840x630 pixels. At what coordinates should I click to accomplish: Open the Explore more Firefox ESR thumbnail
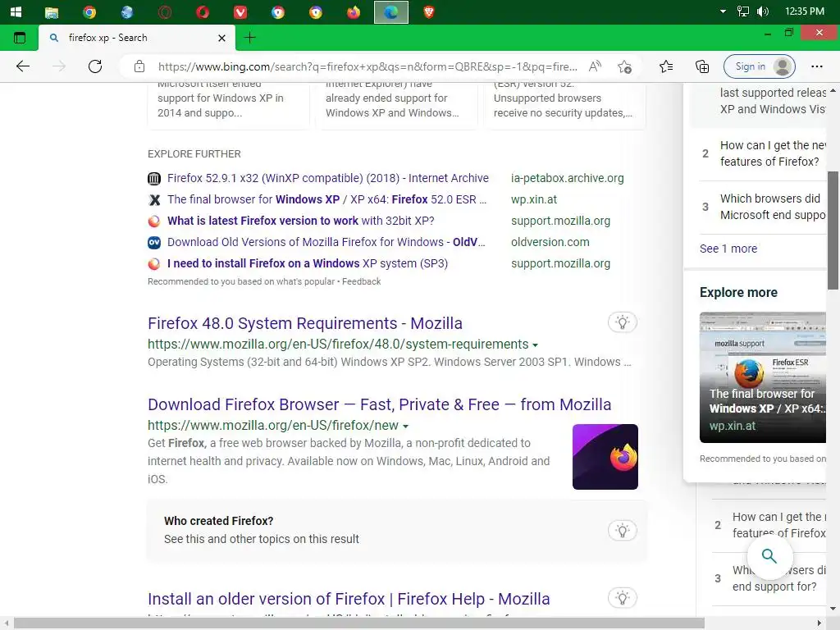click(x=763, y=377)
